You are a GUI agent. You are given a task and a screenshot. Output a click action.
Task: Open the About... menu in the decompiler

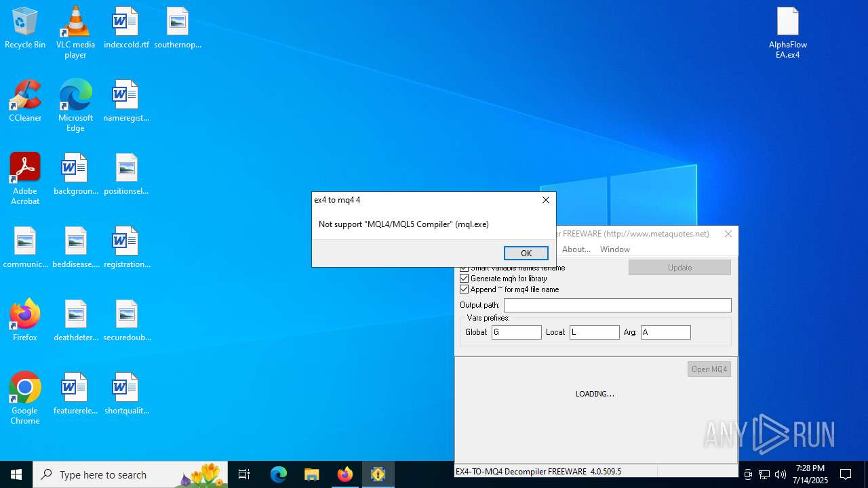[576, 249]
